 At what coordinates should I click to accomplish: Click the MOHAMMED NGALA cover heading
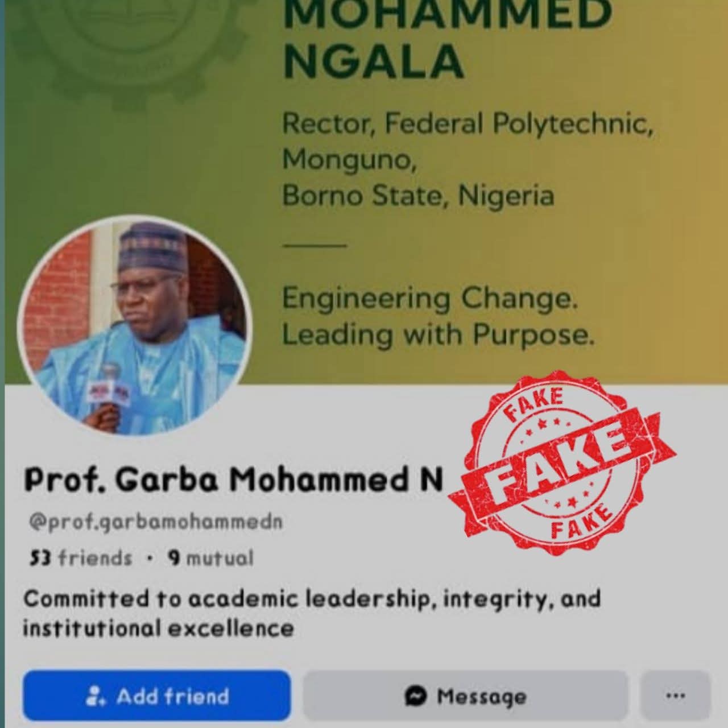coord(447,40)
